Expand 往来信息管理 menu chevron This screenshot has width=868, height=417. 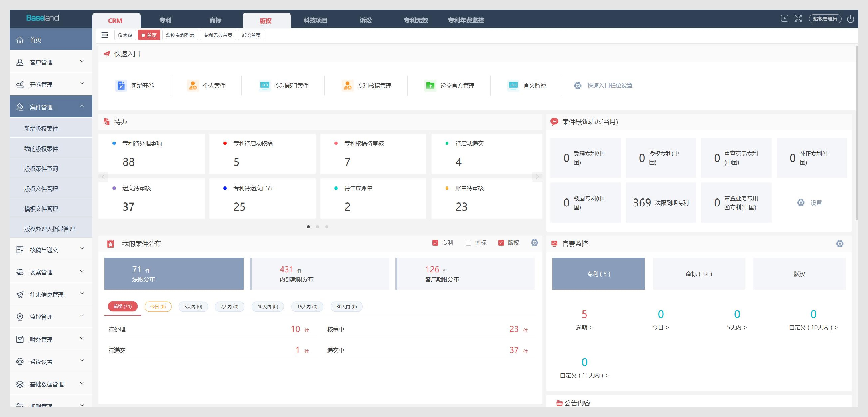[x=82, y=293]
